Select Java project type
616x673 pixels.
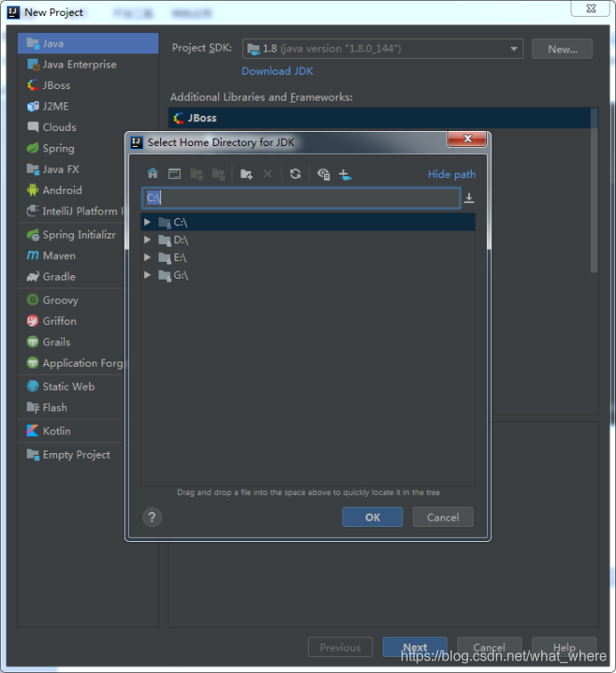[88, 44]
